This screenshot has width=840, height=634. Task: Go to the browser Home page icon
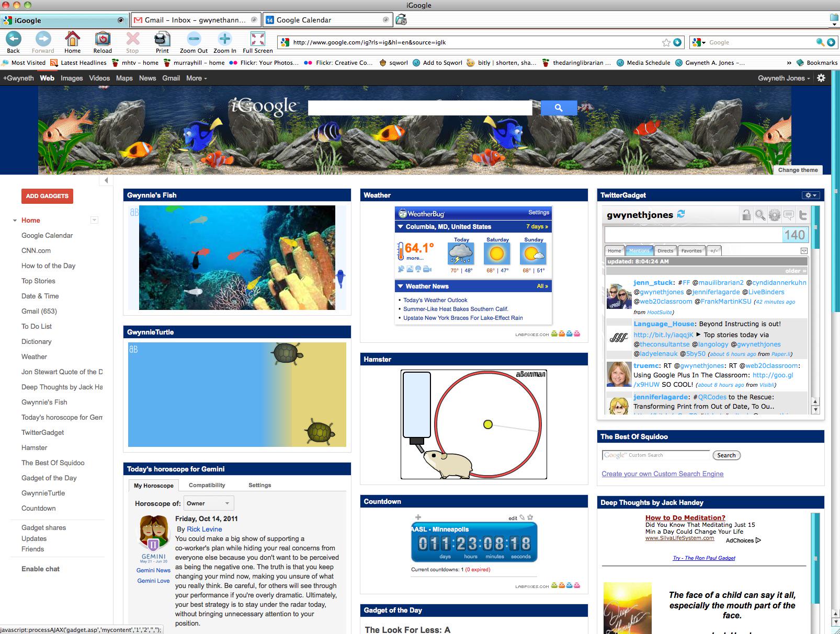click(72, 39)
